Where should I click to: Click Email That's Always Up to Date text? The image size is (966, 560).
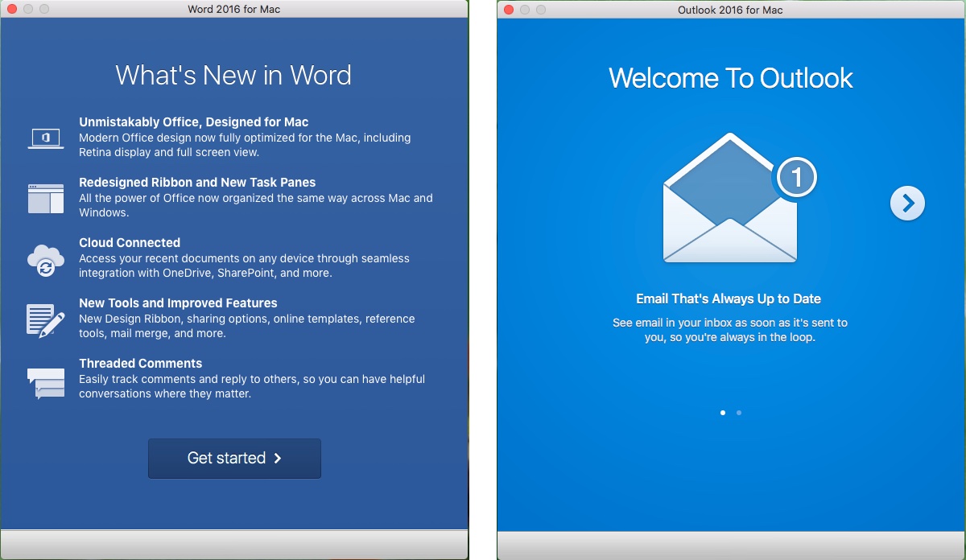(729, 299)
